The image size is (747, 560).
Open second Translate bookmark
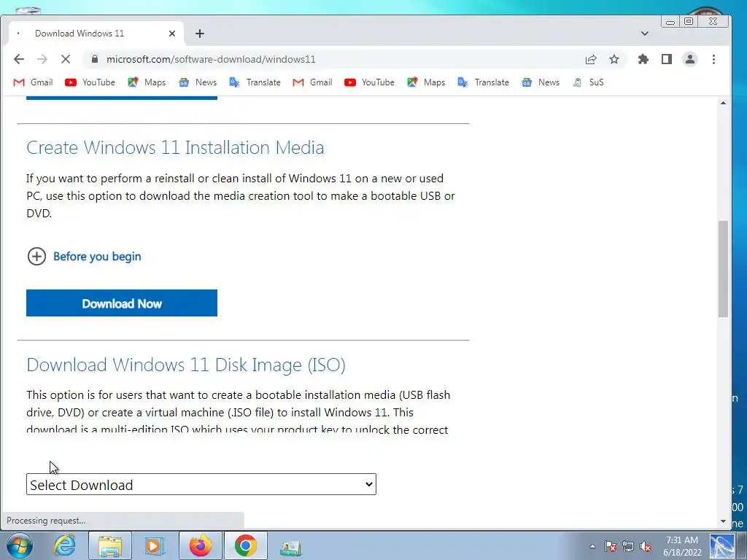click(x=483, y=82)
